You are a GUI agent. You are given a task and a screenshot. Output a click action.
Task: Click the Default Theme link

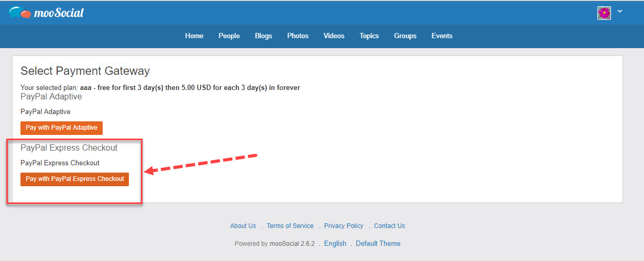378,243
